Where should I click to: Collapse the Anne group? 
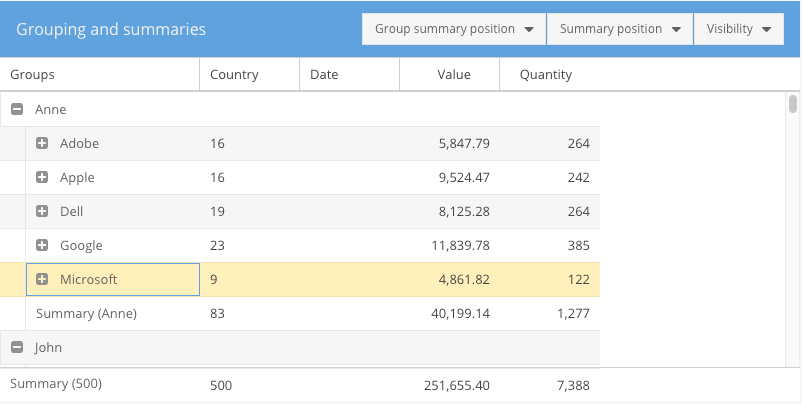17,110
